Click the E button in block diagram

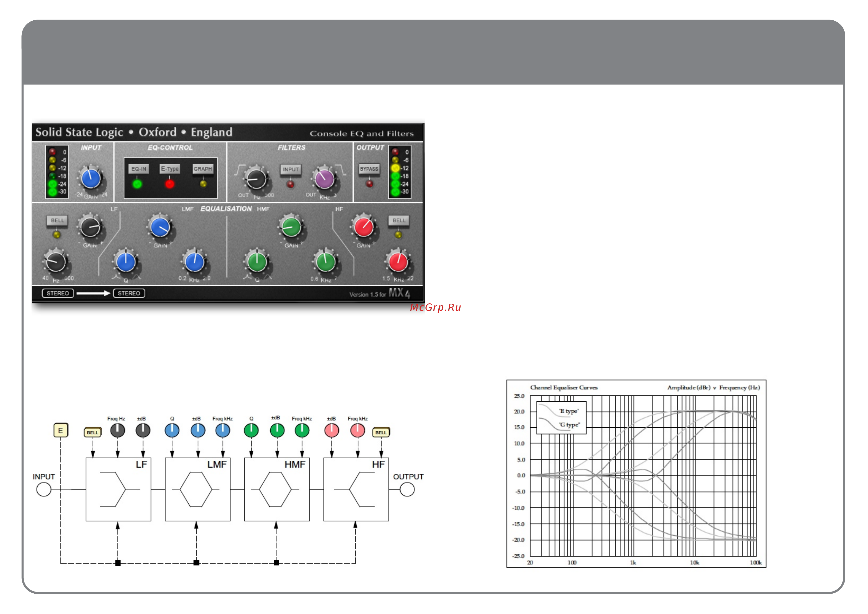pyautogui.click(x=61, y=430)
